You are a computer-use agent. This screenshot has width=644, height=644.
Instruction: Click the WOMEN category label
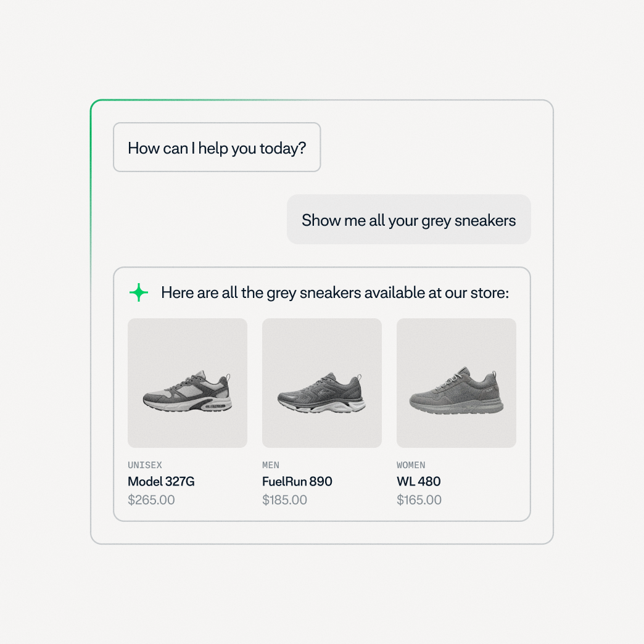[411, 465]
